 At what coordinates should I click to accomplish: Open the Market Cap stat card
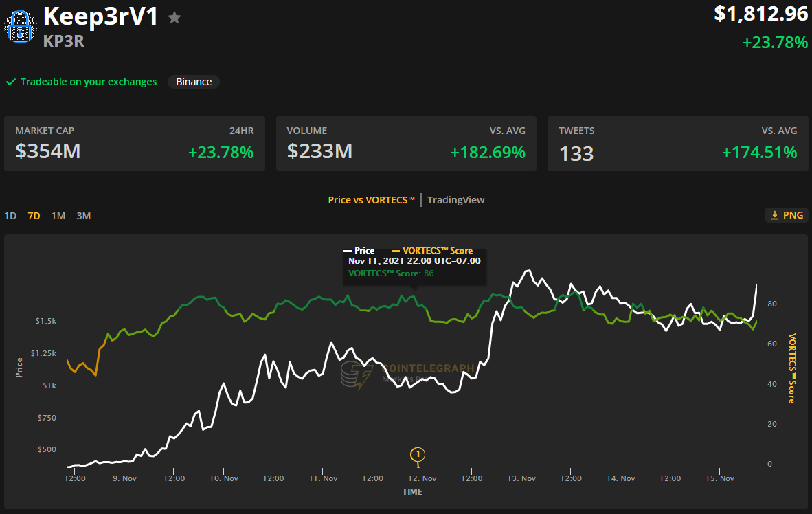tap(135, 144)
